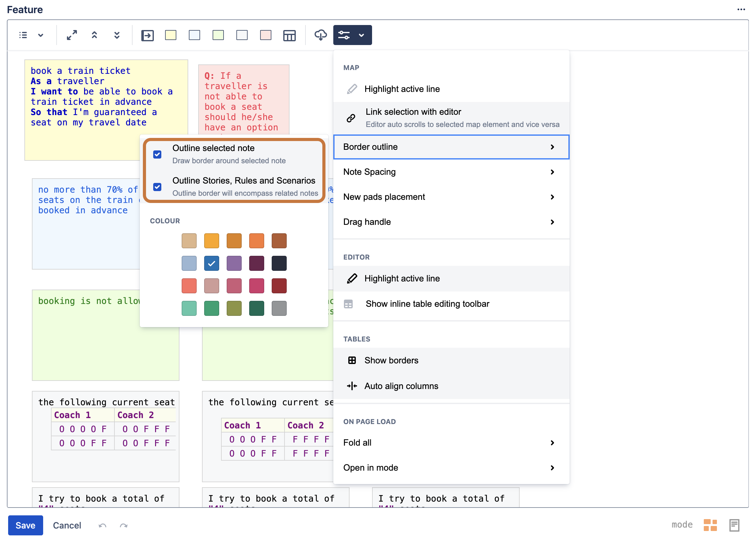Select Link selection with editor option
This screenshot has height=541, width=756.
click(451, 118)
